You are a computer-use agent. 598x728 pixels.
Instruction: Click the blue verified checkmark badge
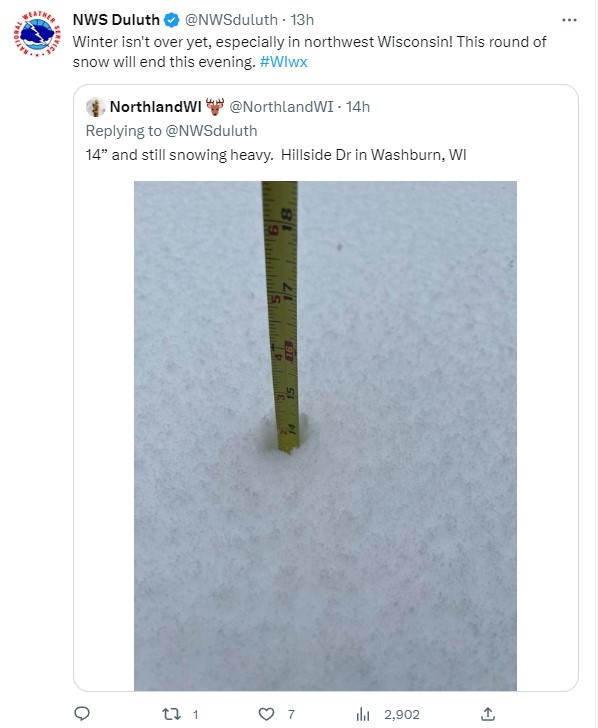coord(172,20)
